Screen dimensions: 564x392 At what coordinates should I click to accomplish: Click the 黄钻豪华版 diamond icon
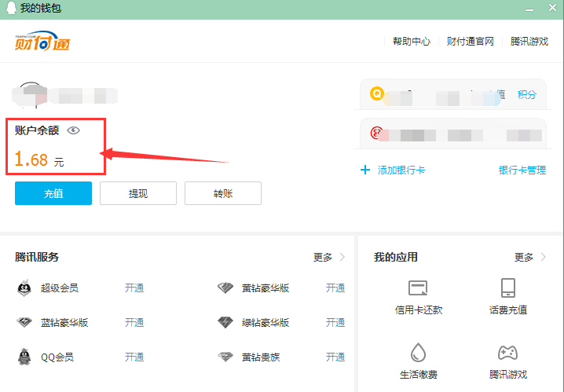point(225,288)
